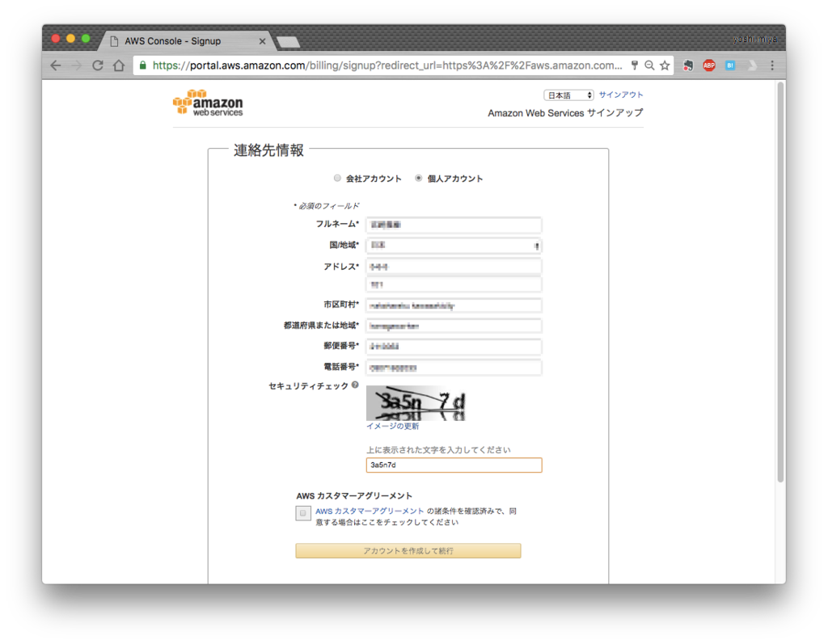Click the 都道府県または地域 input field
The image size is (828, 644).
point(454,326)
